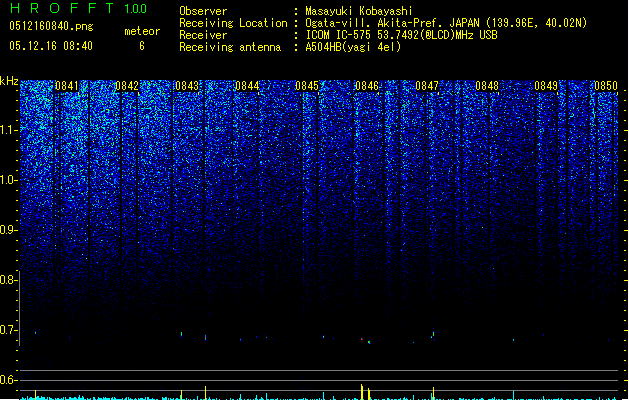Click the 0849 time marker

(x=546, y=86)
